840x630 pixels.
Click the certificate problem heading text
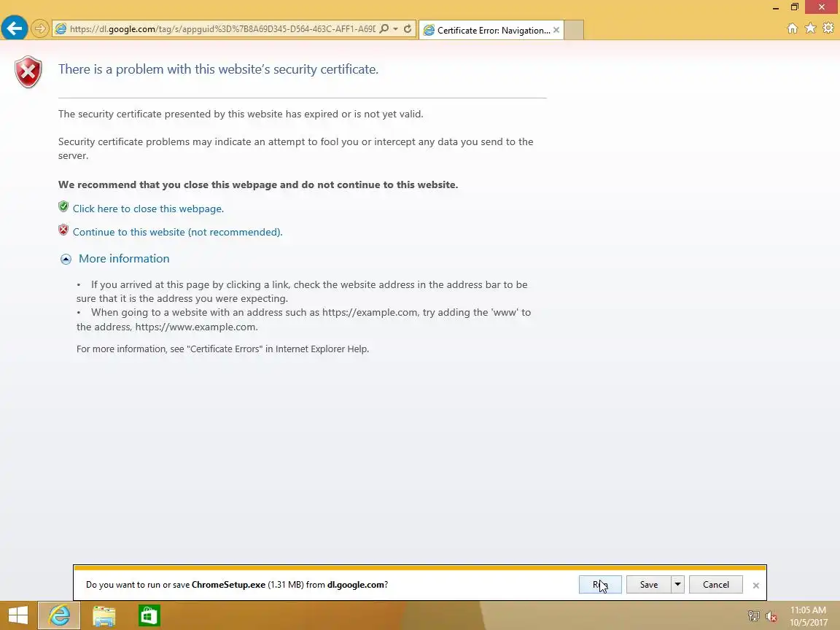tap(218, 69)
